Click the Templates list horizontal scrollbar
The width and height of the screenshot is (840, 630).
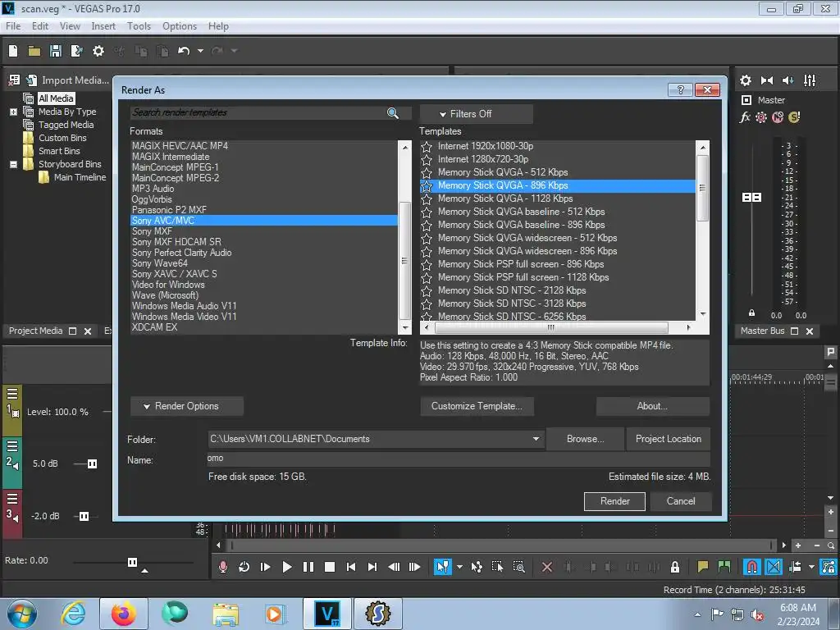click(550, 327)
